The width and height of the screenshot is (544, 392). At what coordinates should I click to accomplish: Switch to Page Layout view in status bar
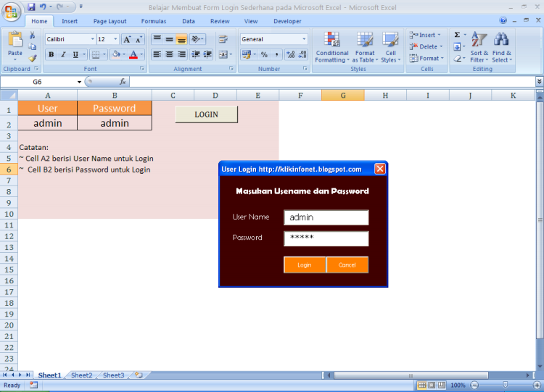coord(432,385)
